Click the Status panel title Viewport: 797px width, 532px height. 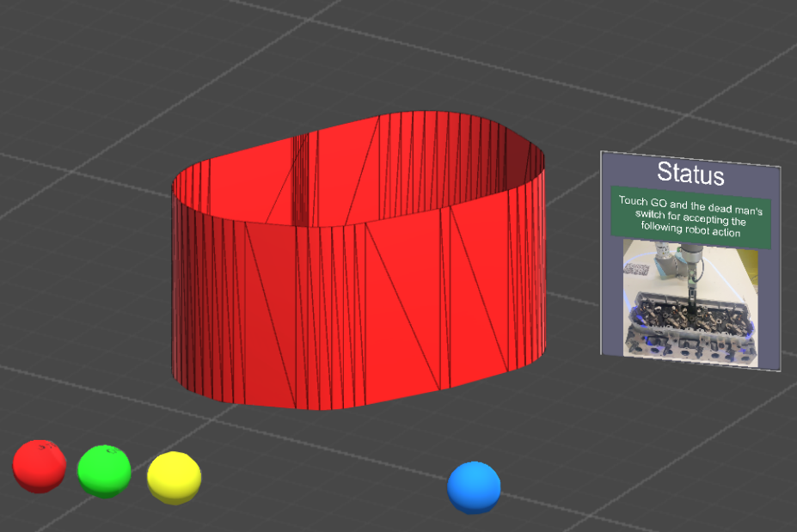(x=690, y=174)
